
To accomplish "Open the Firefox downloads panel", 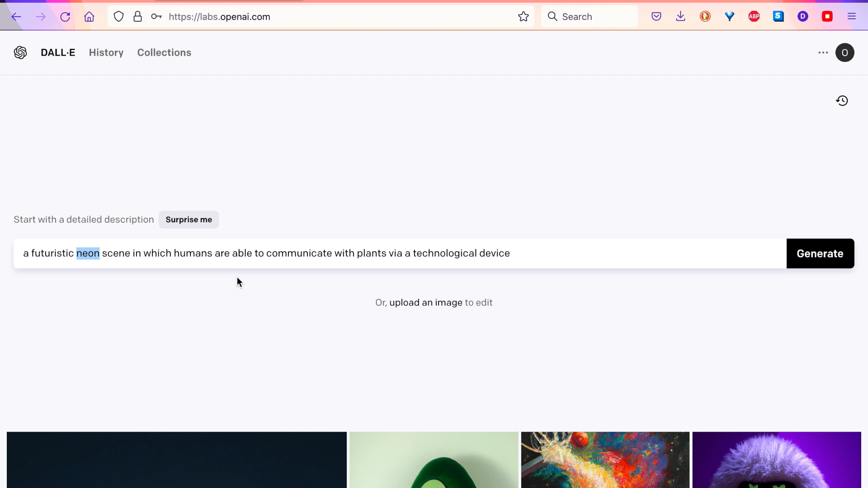I will pos(680,17).
